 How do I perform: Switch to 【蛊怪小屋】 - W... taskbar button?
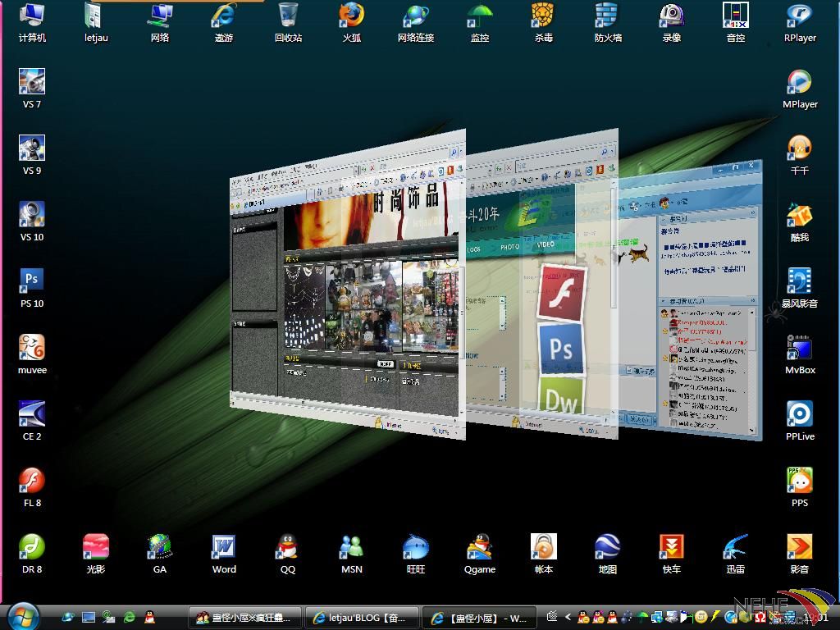[x=479, y=618]
